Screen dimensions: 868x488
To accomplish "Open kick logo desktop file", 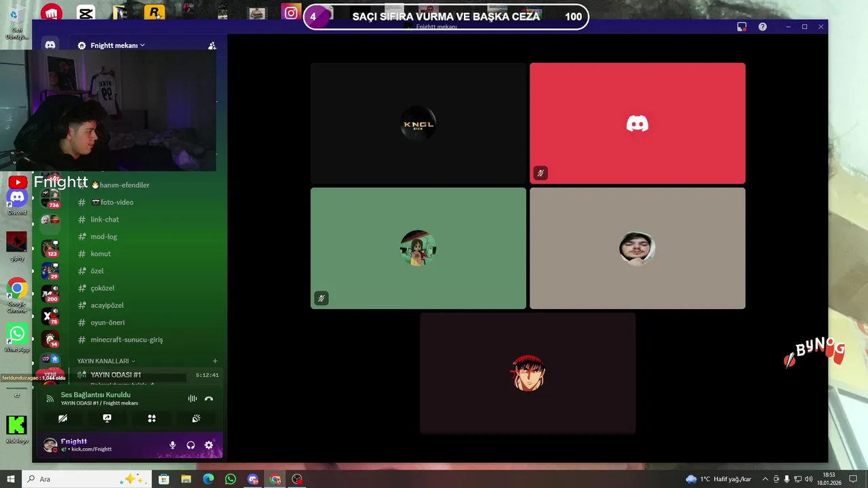I will 17,430.
